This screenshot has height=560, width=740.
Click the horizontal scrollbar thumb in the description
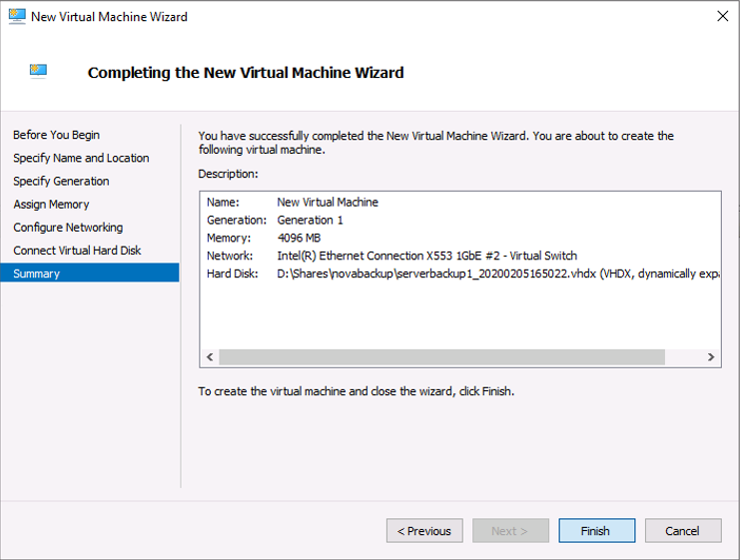pyautogui.click(x=441, y=357)
